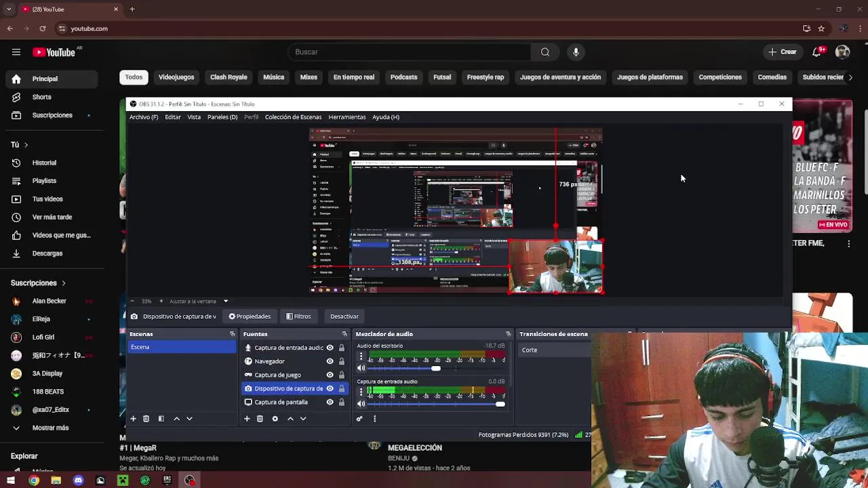Mute Captura de entrada audio speaker icon
The width and height of the screenshot is (868, 488).
(x=361, y=404)
